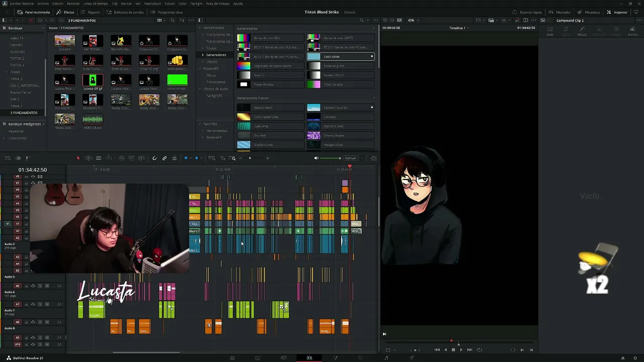Toggle linked selection chain icon
The height and width of the screenshot is (362, 644).
(x=165, y=158)
